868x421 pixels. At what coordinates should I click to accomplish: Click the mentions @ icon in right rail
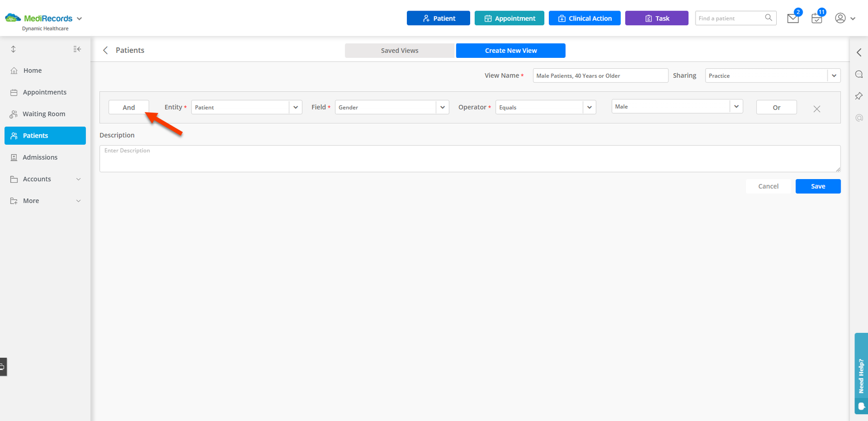tap(859, 118)
